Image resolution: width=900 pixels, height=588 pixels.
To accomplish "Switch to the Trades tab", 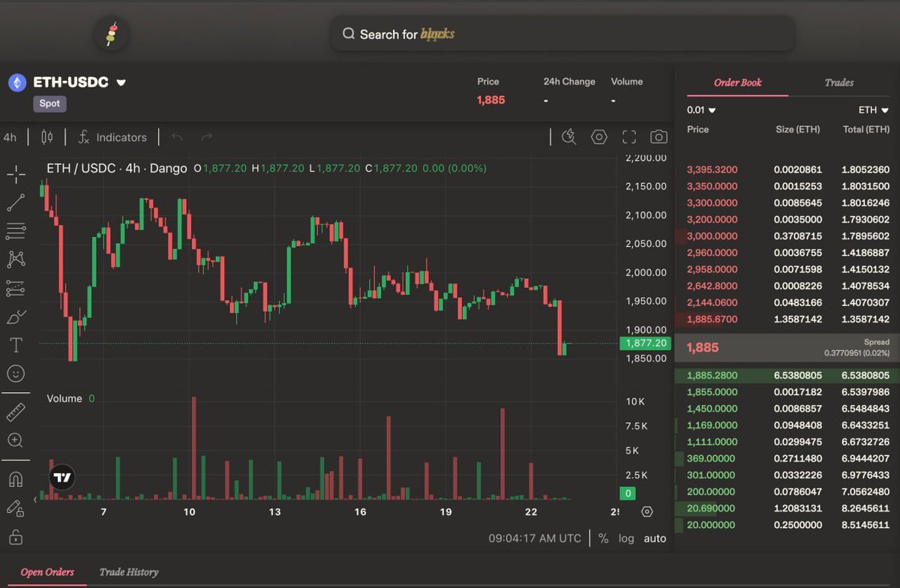I will [x=838, y=82].
